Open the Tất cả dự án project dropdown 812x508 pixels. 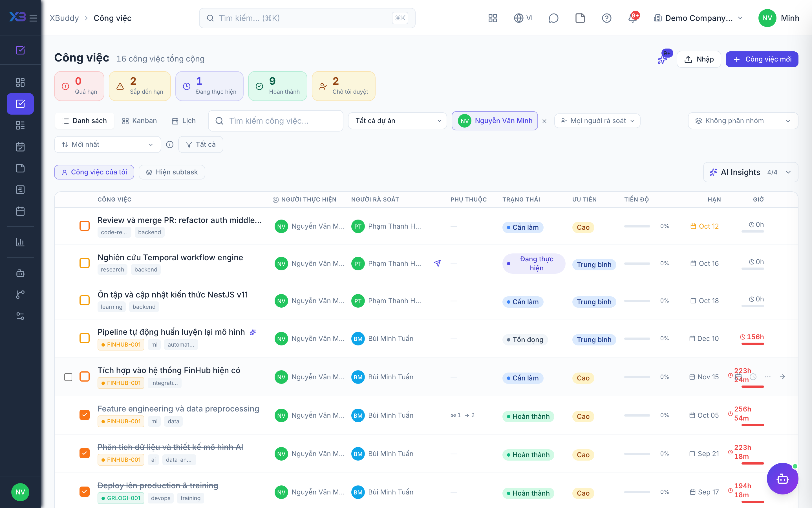tap(397, 121)
